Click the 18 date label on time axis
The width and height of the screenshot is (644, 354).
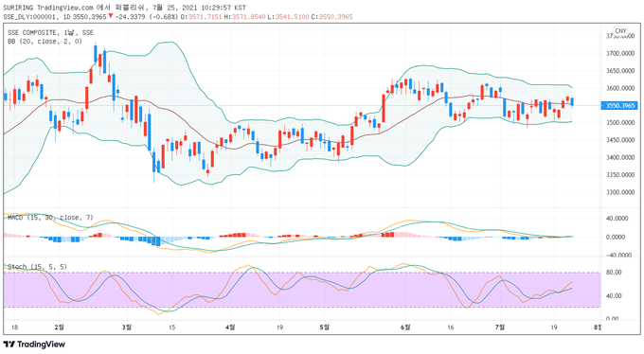pos(15,327)
